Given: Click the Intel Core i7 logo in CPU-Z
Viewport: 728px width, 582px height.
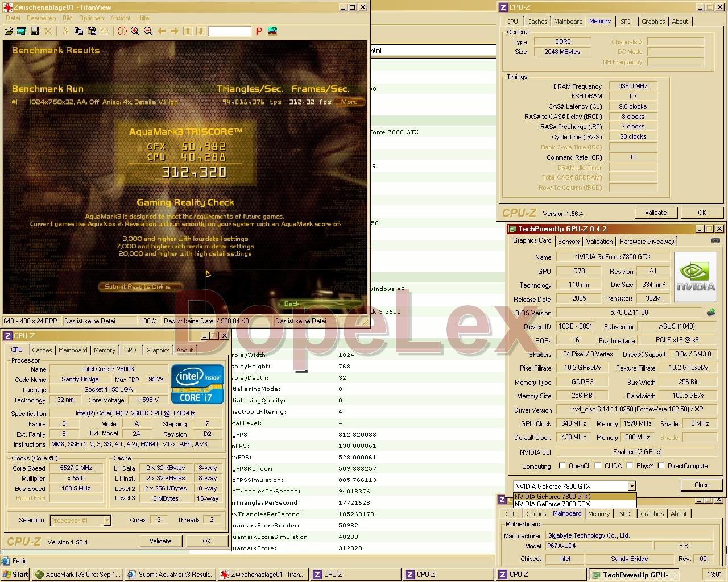Looking at the screenshot, I should 199,384.
